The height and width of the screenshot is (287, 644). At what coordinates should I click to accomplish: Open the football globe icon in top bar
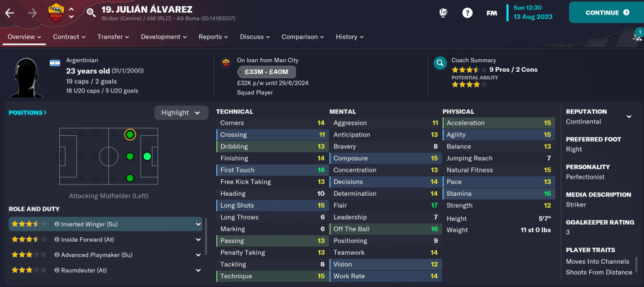tap(443, 13)
